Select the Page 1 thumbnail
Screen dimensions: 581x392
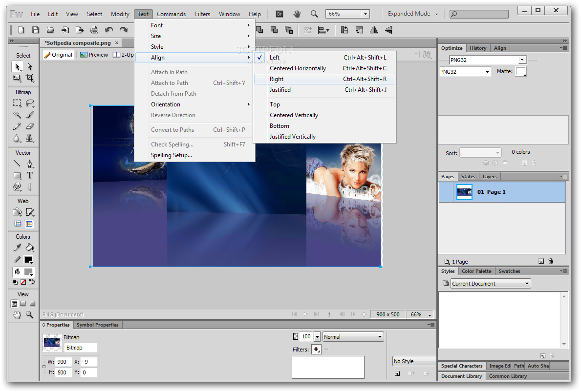coord(464,192)
